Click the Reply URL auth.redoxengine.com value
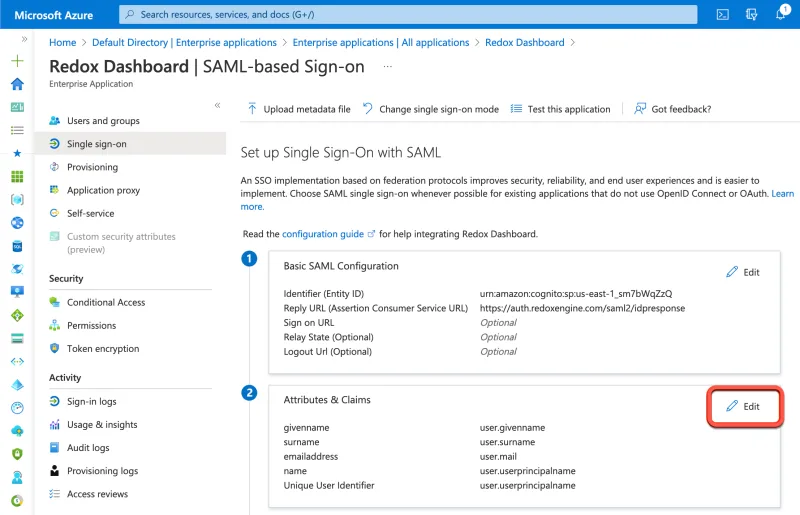This screenshot has width=800, height=515. click(582, 308)
